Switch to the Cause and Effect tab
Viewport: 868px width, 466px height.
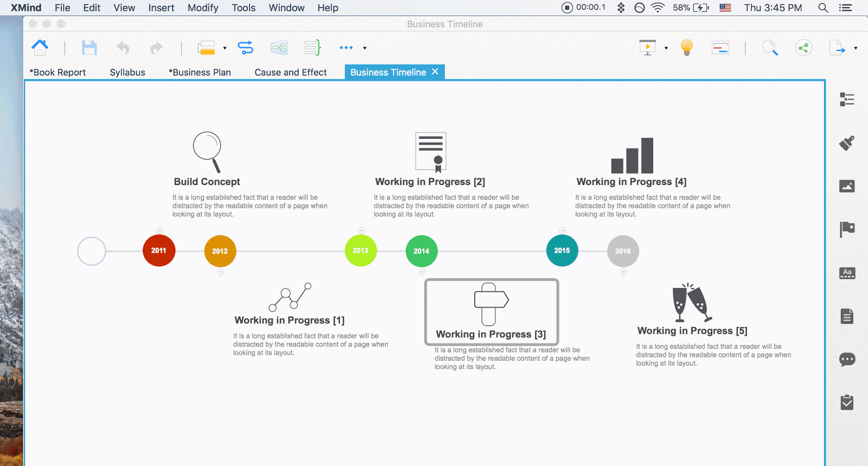coord(291,72)
